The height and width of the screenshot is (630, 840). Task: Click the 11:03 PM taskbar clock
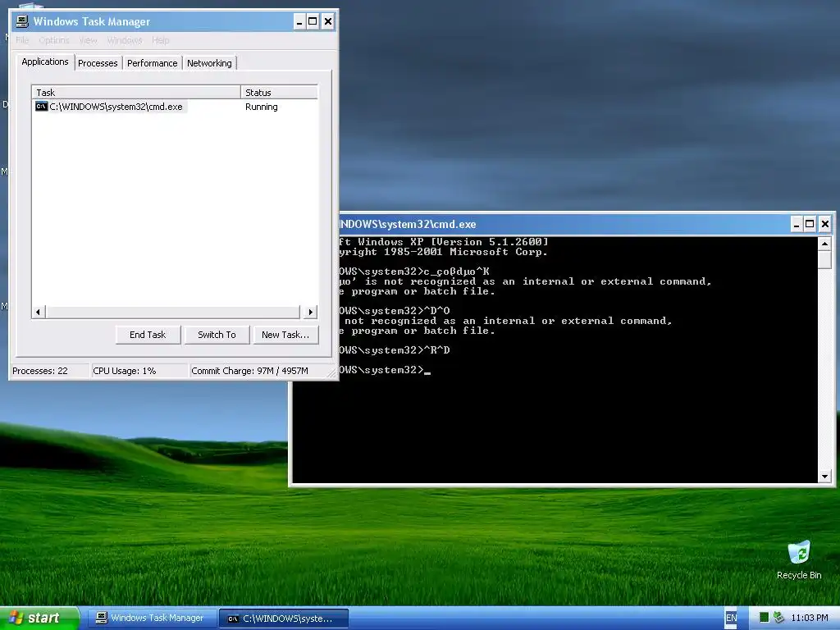pyautogui.click(x=810, y=618)
